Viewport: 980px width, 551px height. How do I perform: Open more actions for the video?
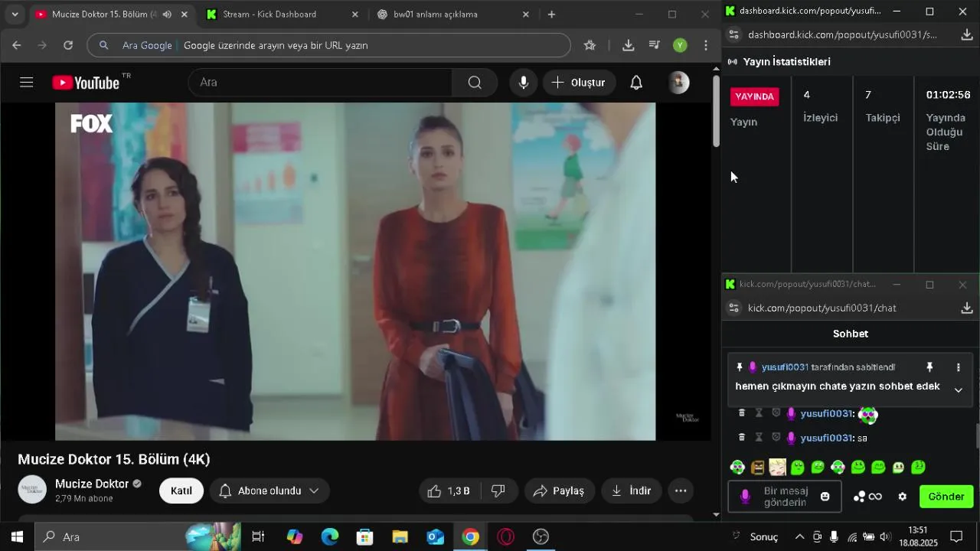(681, 491)
